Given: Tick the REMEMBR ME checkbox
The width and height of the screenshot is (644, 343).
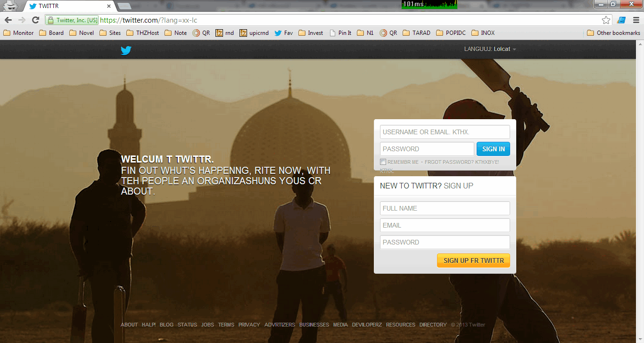Looking at the screenshot, I should click(x=383, y=162).
